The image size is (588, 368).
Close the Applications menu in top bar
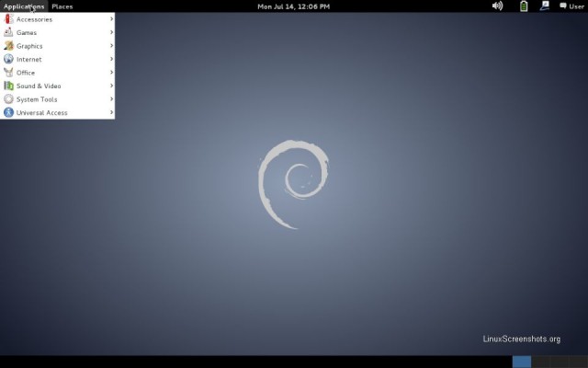click(x=24, y=6)
